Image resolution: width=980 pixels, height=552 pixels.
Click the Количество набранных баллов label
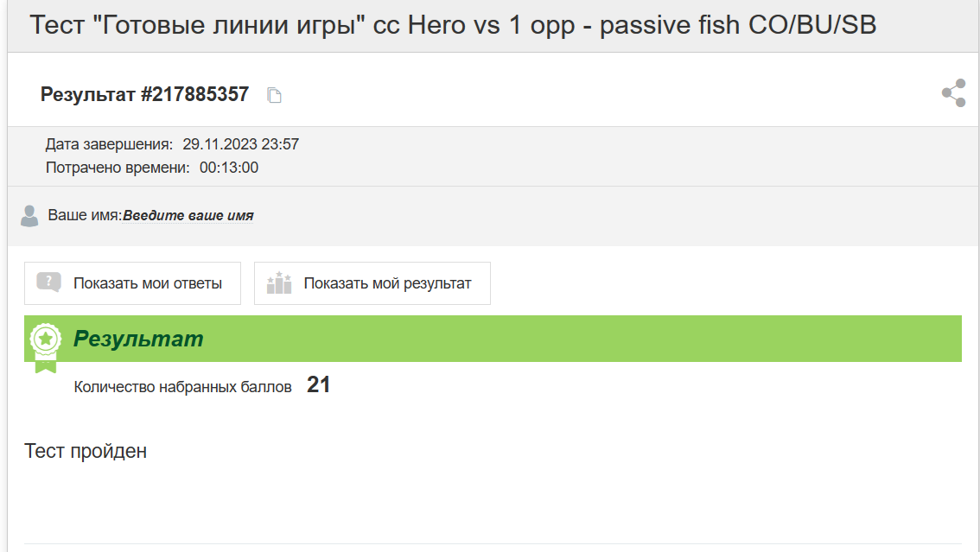[x=182, y=387]
